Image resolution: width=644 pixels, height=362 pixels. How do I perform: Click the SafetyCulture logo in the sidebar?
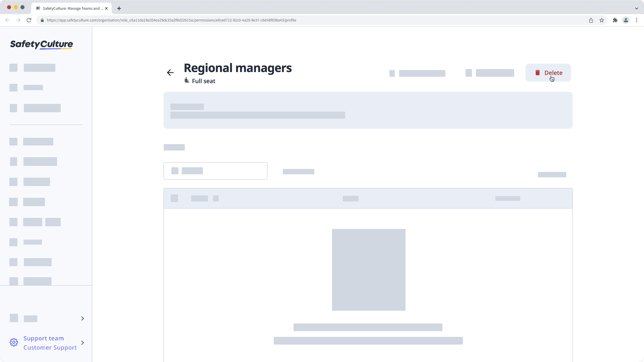pos(41,45)
